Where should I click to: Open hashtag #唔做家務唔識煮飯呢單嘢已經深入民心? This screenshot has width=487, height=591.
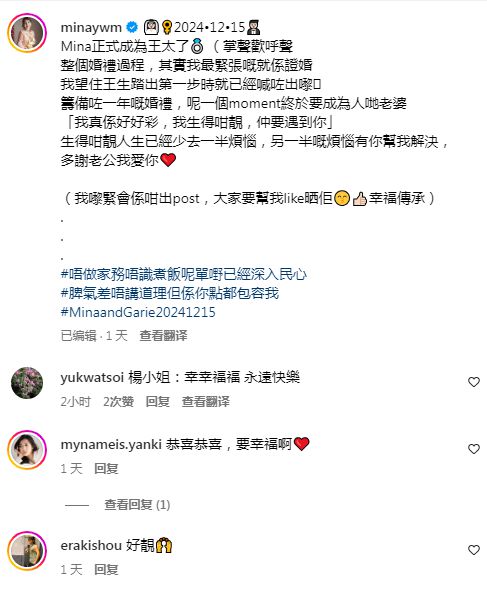click(x=184, y=274)
